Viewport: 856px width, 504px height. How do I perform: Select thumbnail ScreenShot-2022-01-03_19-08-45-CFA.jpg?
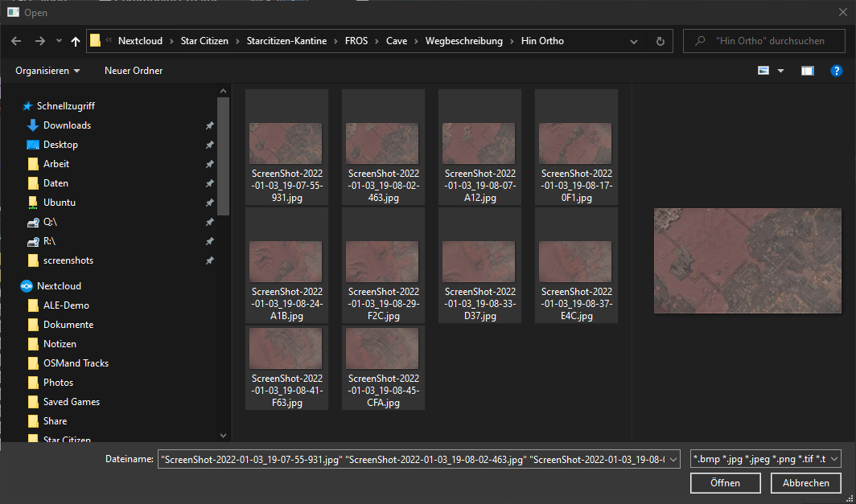383,368
